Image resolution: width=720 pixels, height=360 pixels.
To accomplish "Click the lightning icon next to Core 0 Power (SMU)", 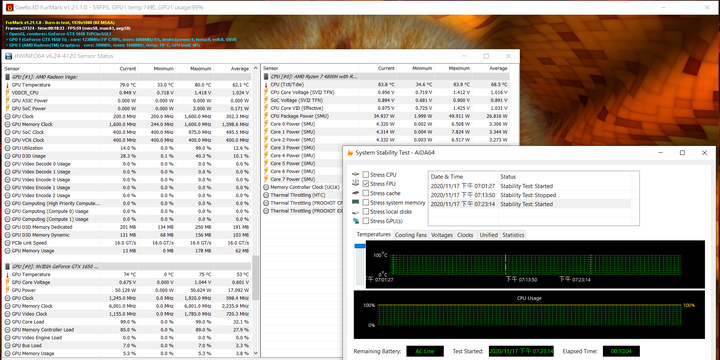I will pos(266,124).
